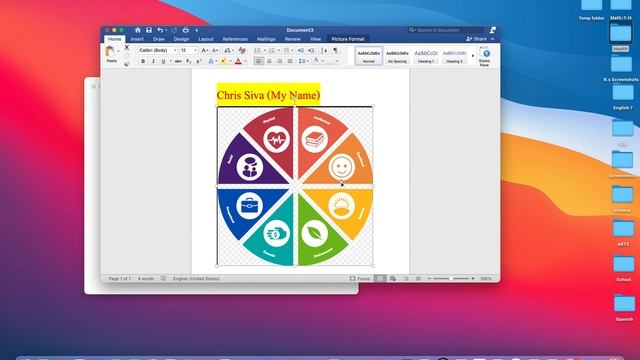Open the Customize Quick Access Toolbar arrow
Image resolution: width=640 pixels, height=360 pixels.
pos(197,30)
